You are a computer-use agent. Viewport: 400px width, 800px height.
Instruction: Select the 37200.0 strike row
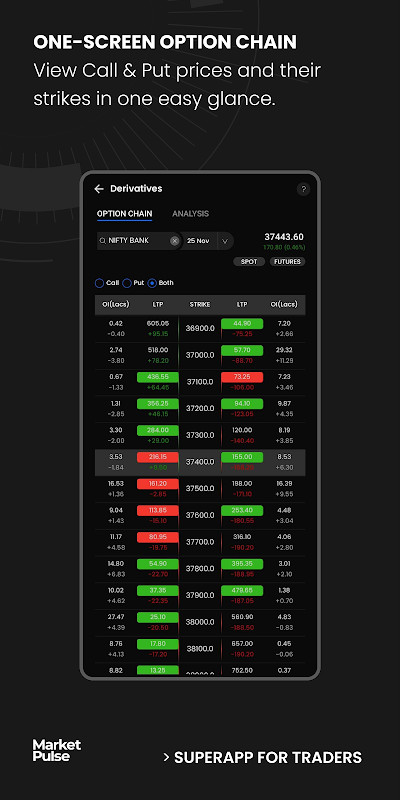coord(200,409)
